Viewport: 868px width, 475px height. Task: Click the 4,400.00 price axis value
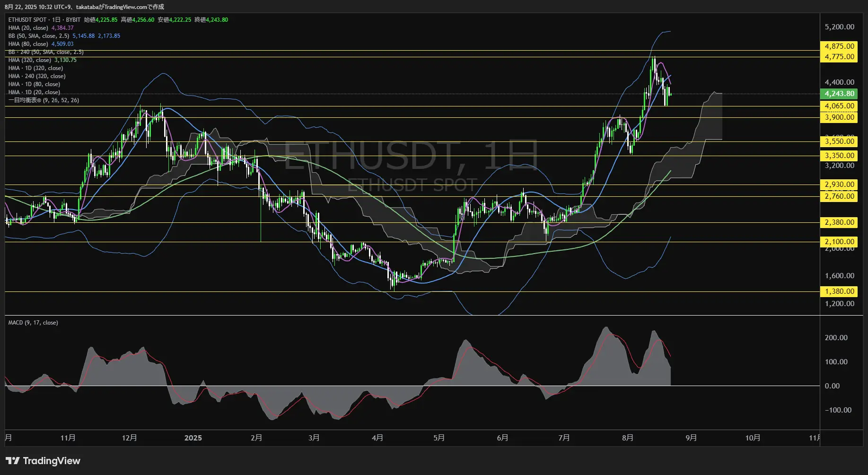(839, 82)
